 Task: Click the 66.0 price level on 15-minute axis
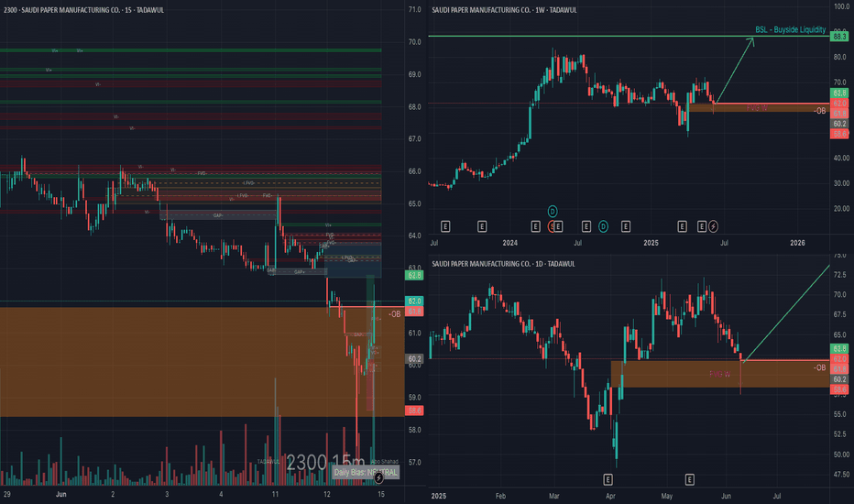[x=414, y=171]
